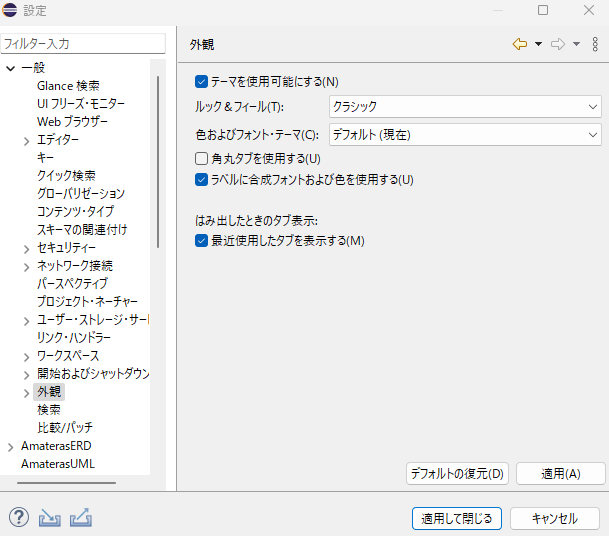Click 適用して閉じる button
The width and height of the screenshot is (609, 536).
[457, 518]
